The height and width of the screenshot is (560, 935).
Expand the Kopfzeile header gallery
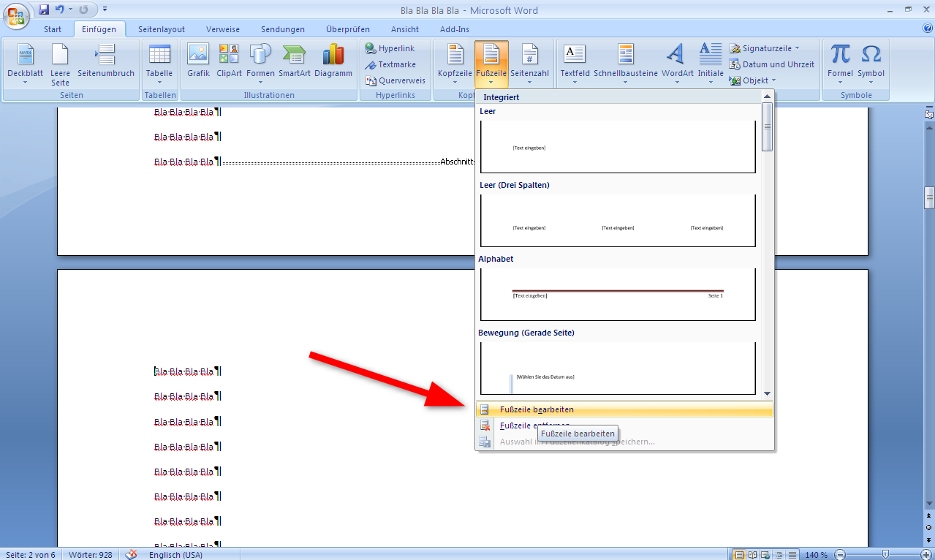(x=455, y=64)
